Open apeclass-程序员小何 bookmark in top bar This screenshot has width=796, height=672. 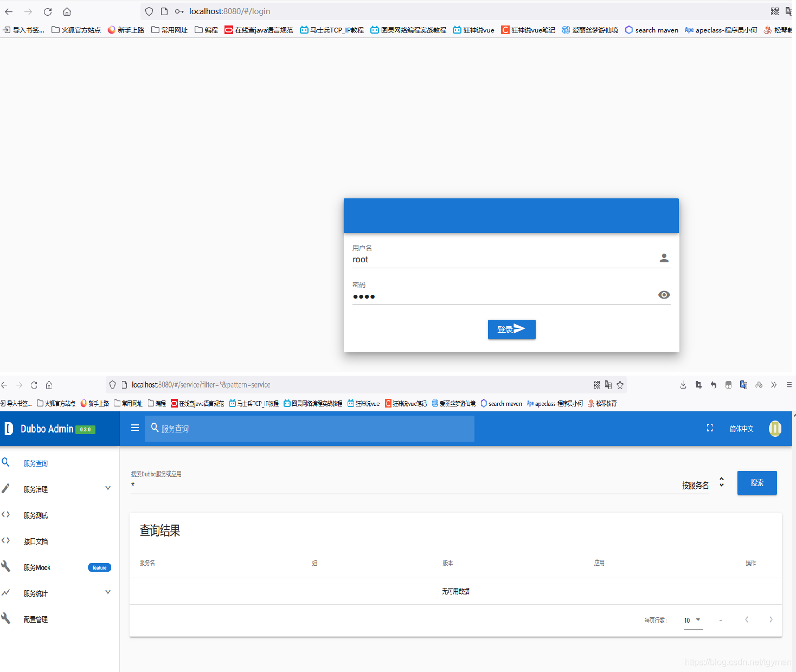point(721,30)
